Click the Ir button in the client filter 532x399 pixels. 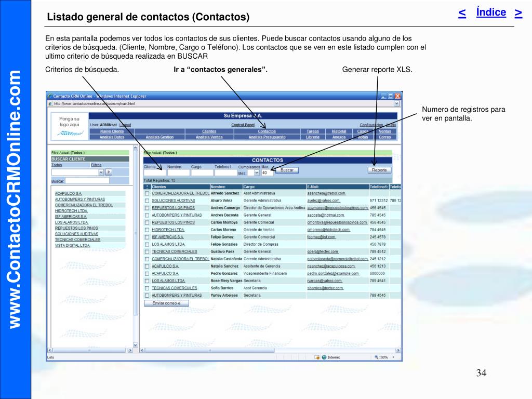pos(109,172)
